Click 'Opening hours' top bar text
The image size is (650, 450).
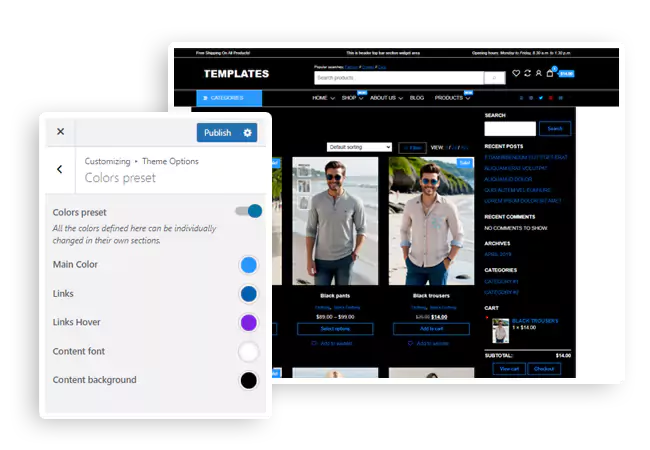point(521,53)
